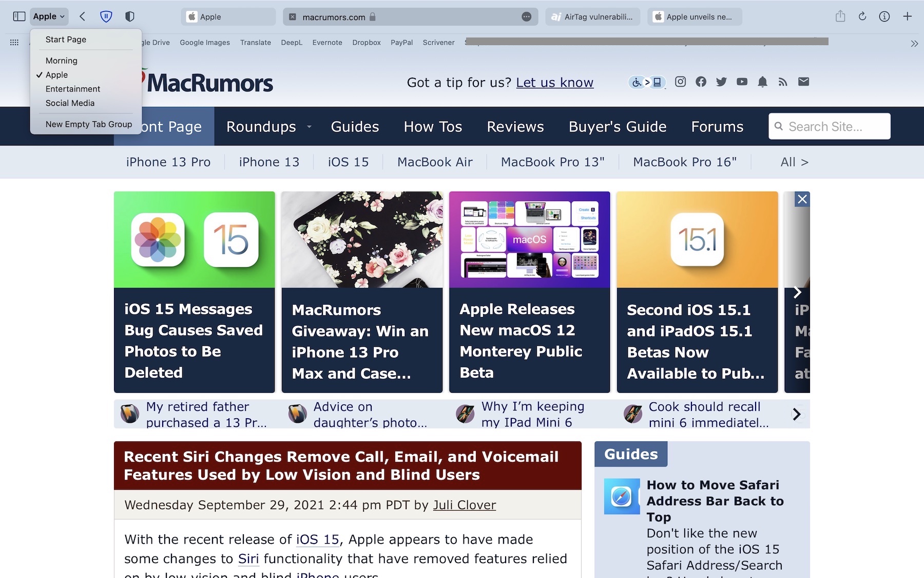This screenshot has width=924, height=578.
Task: Switch to the Social Media tab group
Action: click(x=70, y=103)
